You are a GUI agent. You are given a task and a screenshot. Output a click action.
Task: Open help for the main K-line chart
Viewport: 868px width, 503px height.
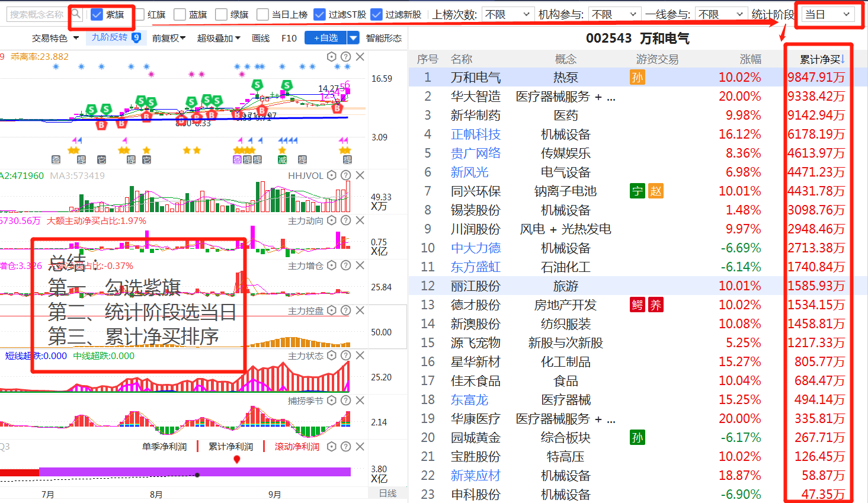pos(346,57)
